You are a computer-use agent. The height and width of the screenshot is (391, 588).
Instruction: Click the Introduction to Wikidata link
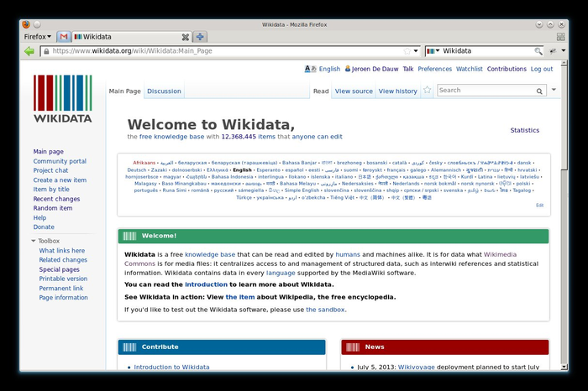pos(171,367)
